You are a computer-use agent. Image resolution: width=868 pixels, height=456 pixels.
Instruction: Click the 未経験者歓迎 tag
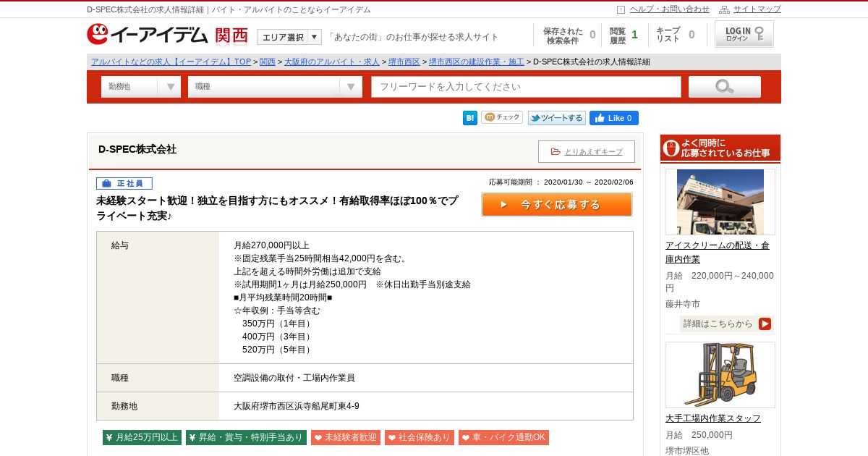(x=346, y=437)
